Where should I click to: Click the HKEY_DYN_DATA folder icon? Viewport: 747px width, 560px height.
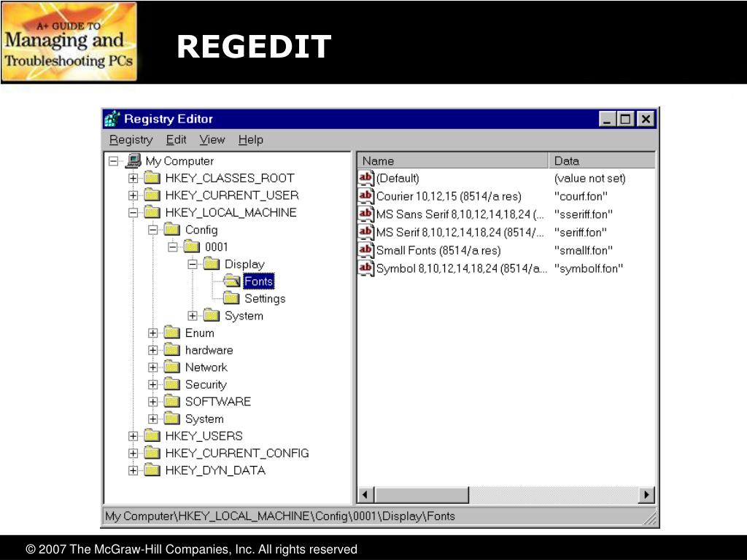click(152, 470)
